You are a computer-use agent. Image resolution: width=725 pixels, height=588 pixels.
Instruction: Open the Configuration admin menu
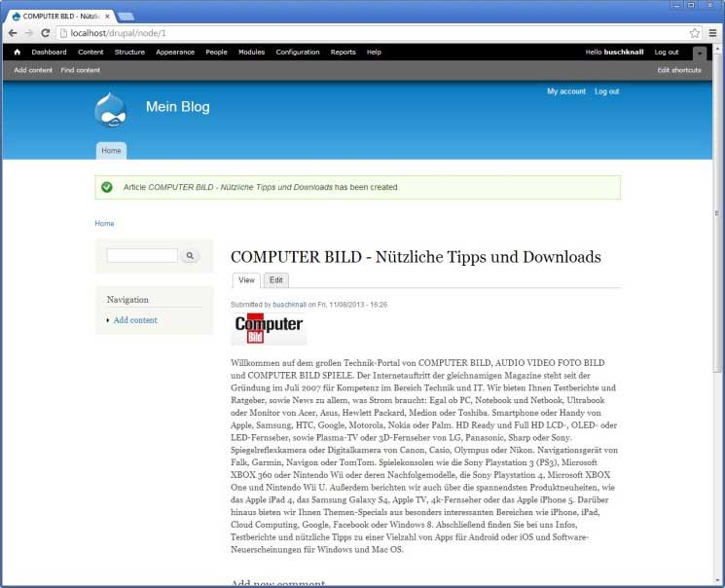tap(298, 53)
